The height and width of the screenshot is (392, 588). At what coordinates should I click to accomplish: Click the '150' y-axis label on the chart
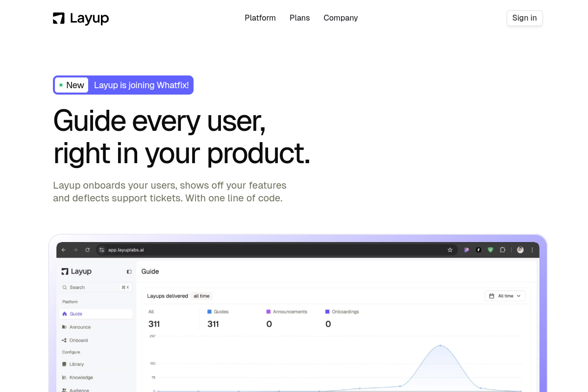tap(152, 364)
